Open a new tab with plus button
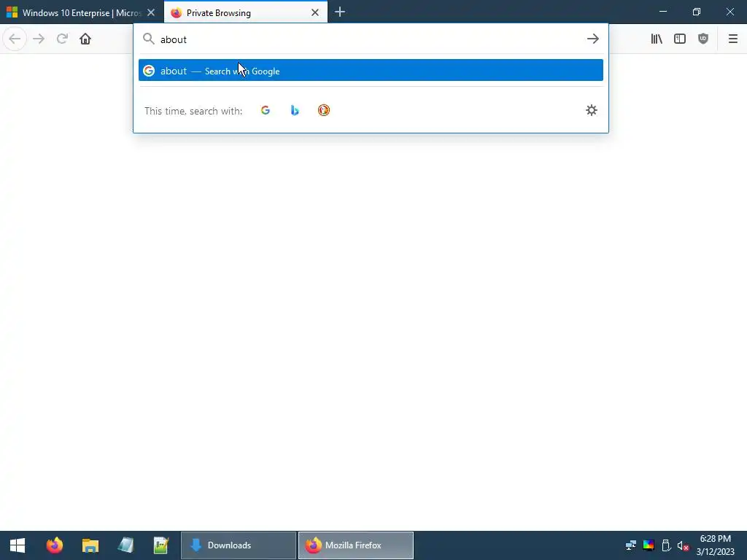 (340, 12)
